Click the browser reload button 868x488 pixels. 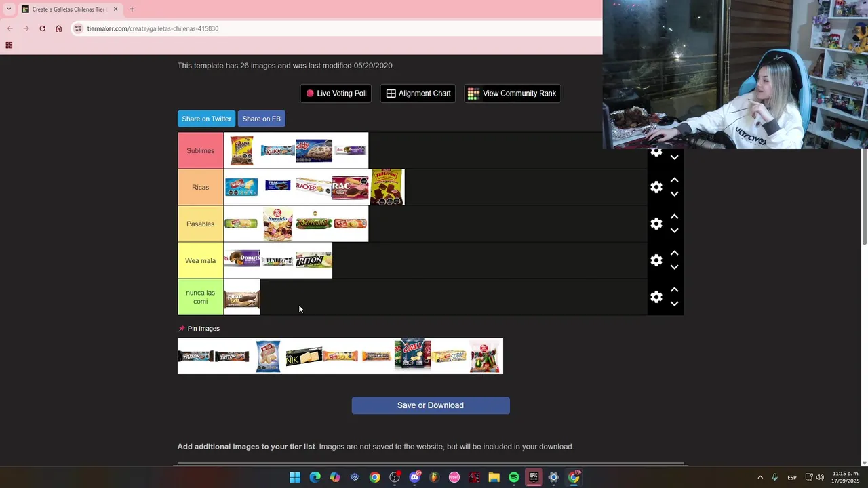(x=42, y=28)
